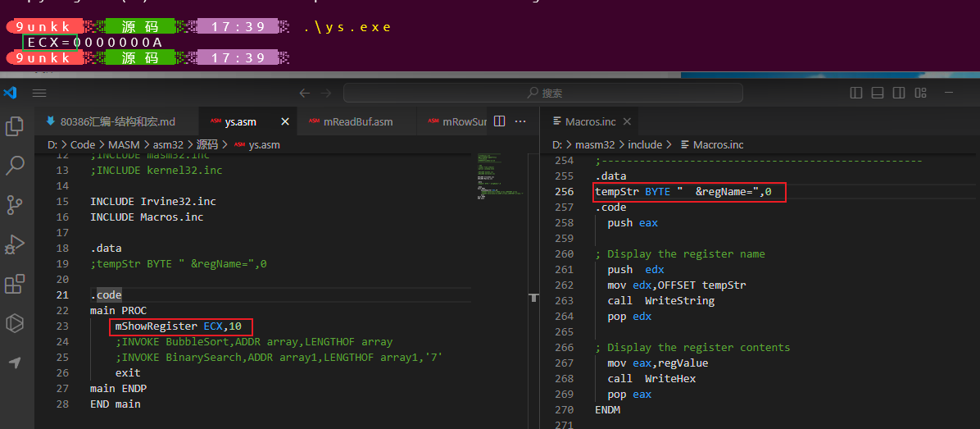
Task: Click the markdown file icon on the 80386汇编 tab
Action: click(x=51, y=121)
